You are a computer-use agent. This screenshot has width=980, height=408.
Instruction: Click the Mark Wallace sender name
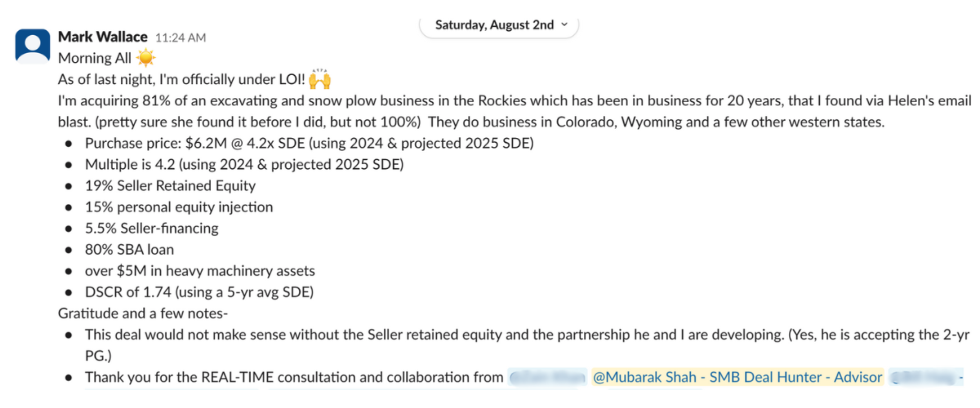pyautogui.click(x=103, y=37)
